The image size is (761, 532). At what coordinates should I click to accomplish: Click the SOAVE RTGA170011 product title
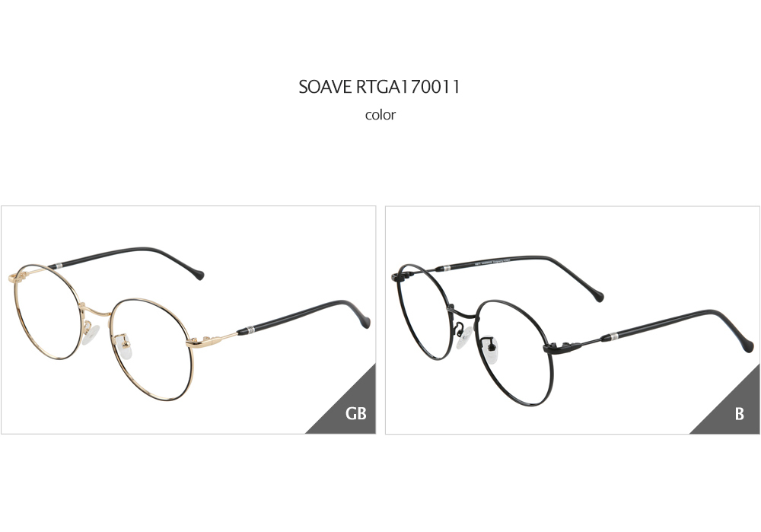(x=379, y=87)
